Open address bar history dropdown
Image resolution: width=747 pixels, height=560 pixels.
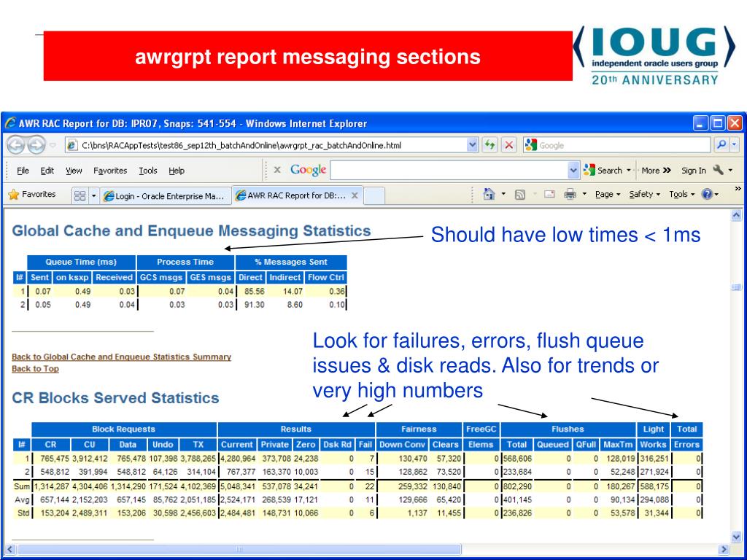pyautogui.click(x=472, y=145)
